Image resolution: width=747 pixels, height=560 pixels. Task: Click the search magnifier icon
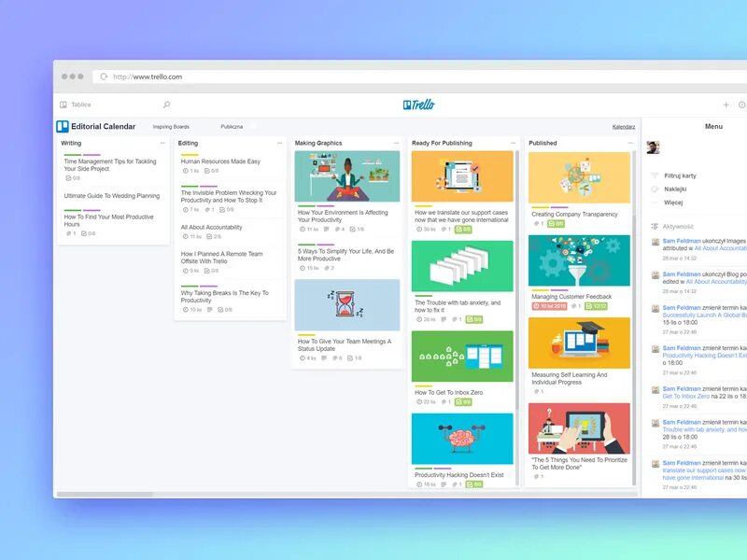167,105
